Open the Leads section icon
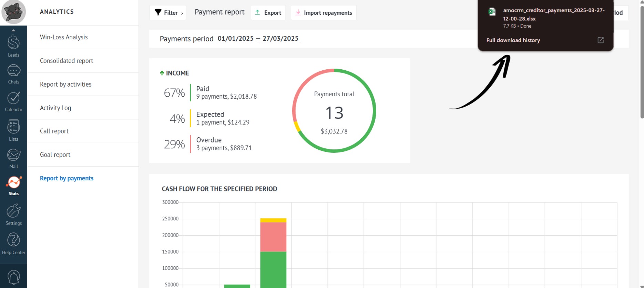644x288 pixels. [13, 43]
